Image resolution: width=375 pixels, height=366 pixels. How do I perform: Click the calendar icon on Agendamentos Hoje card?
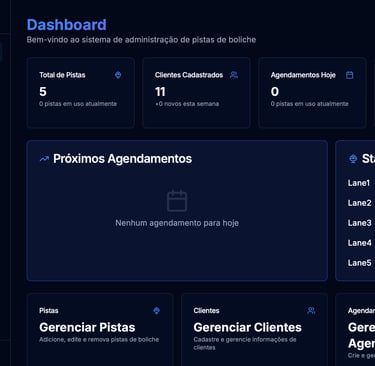click(x=349, y=75)
